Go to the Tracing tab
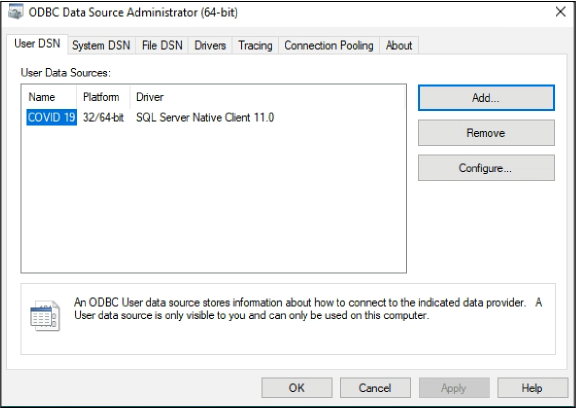 (x=255, y=46)
